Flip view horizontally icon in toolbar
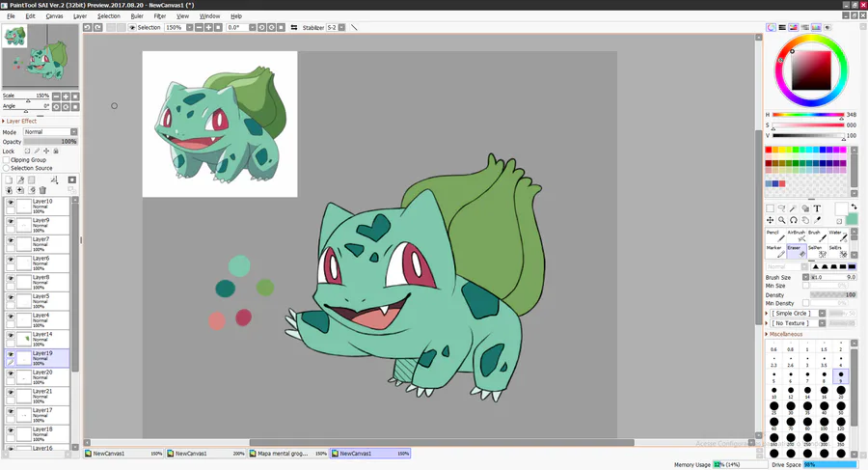 294,27
